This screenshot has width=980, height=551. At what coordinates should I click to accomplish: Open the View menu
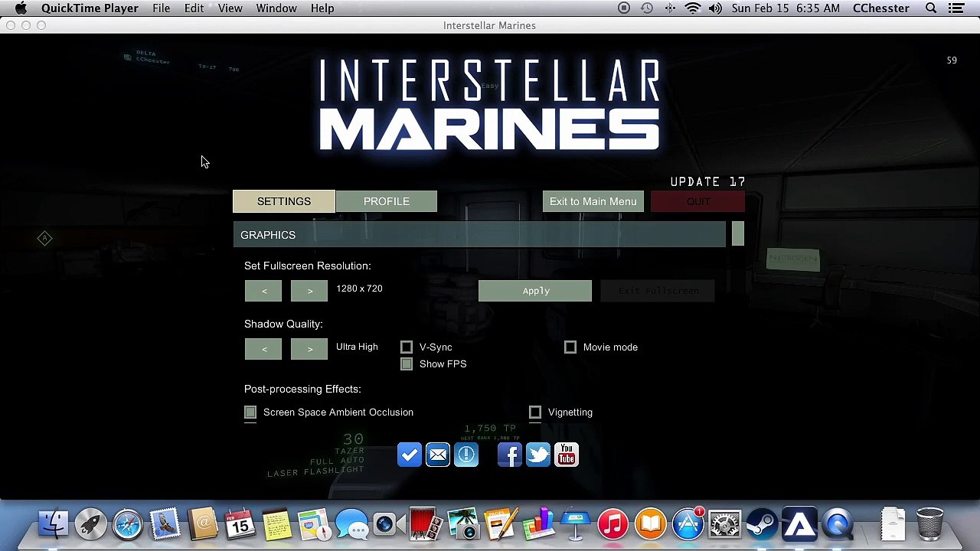tap(230, 8)
